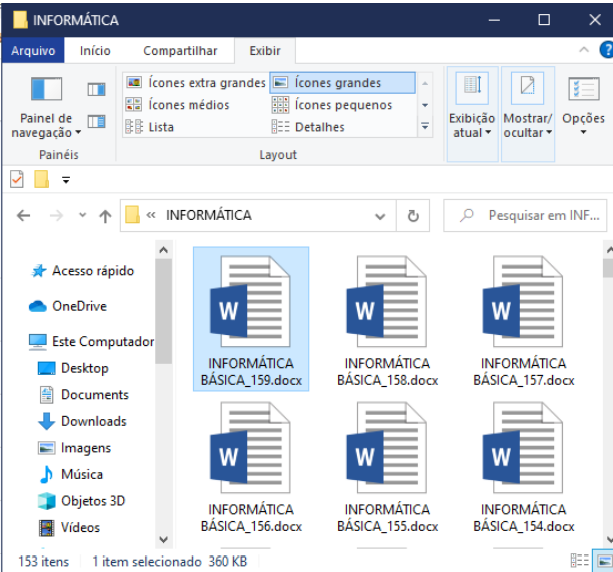Open Vídeos in the navigation pane

pyautogui.click(x=70, y=527)
